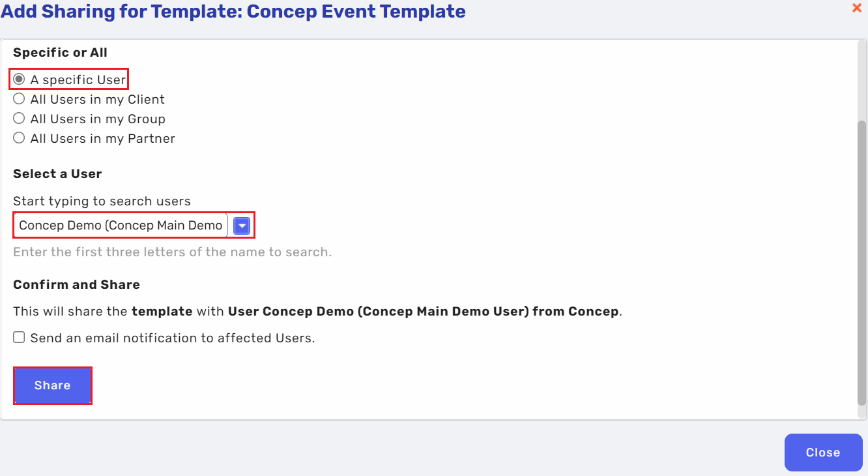Click the vertical scrollbar thumb
The image size is (868, 476).
tap(862, 261)
